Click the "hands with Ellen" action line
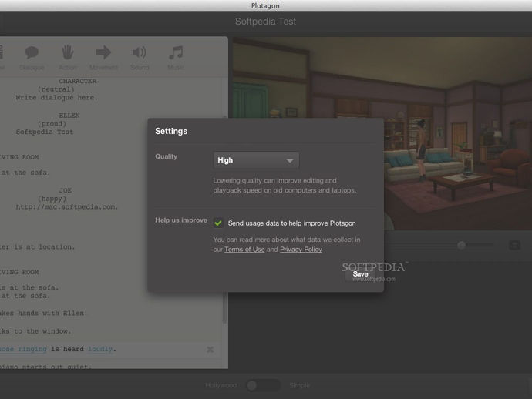This screenshot has height=399, width=532. (43, 313)
